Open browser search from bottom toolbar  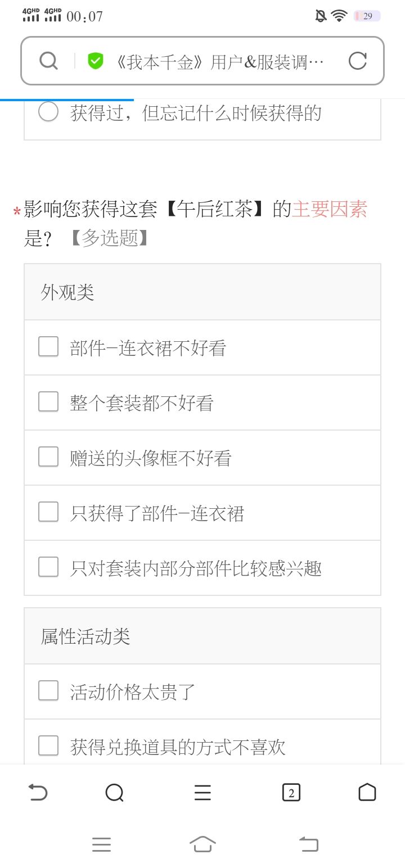point(114,793)
